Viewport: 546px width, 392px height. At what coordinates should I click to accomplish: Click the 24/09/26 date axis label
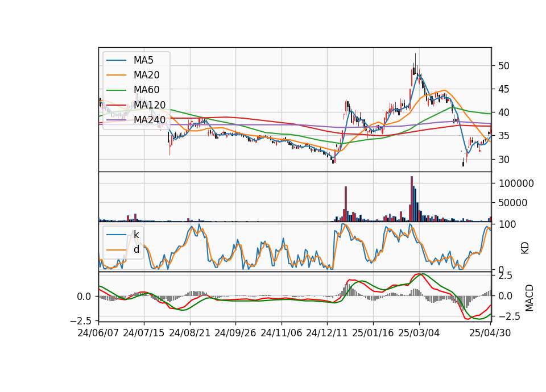(235, 333)
